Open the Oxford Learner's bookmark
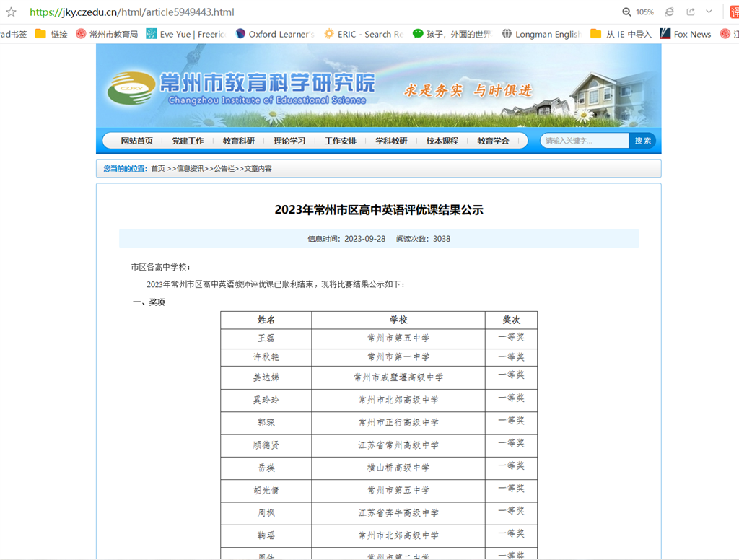739x560 pixels. coord(275,34)
